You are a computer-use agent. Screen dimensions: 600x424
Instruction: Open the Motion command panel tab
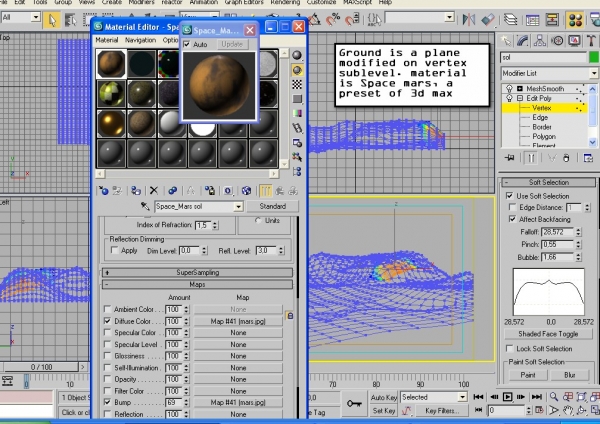558,41
